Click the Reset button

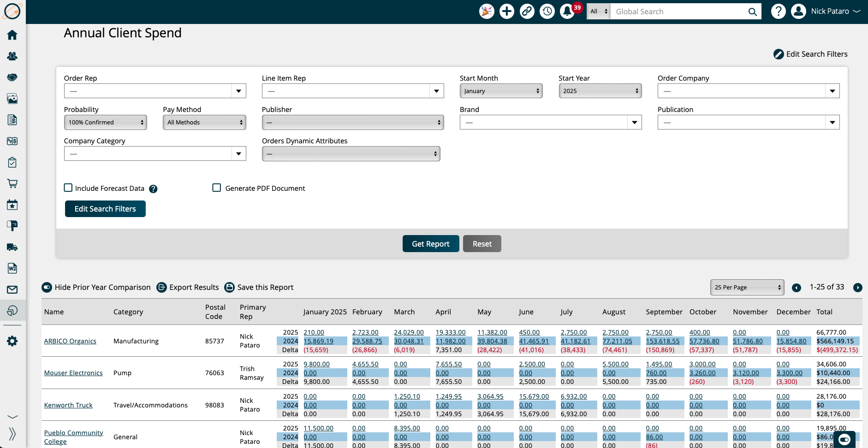482,244
